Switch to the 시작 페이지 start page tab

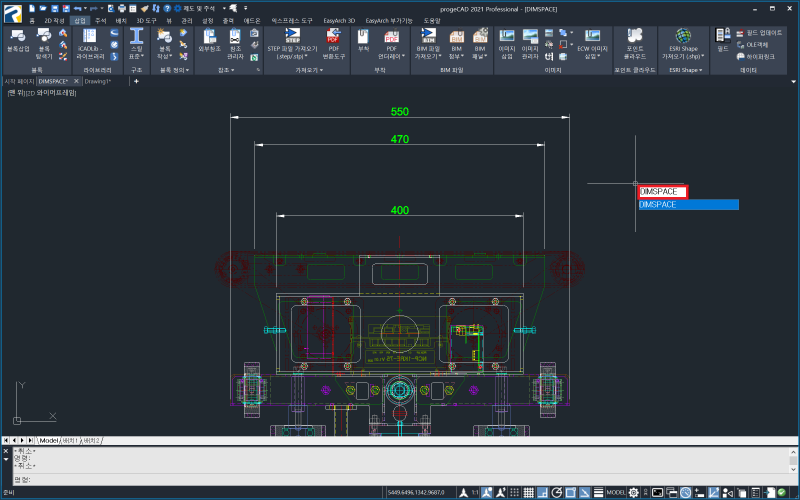(x=19, y=81)
